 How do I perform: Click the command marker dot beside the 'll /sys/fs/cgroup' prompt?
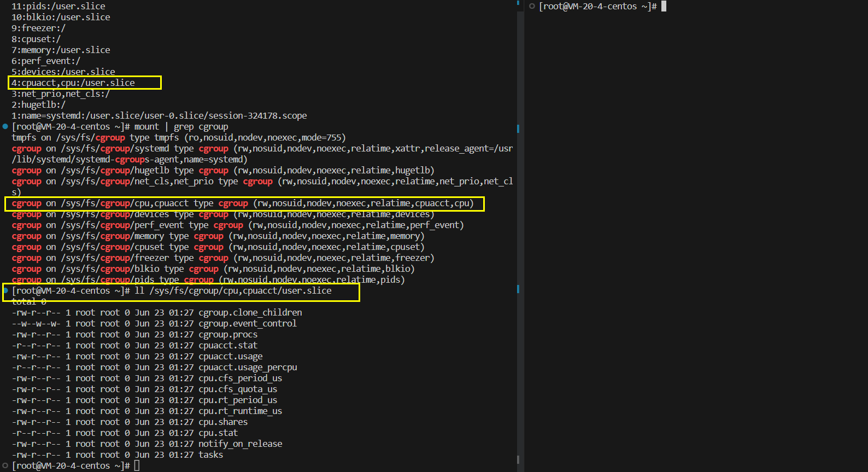pyautogui.click(x=5, y=290)
